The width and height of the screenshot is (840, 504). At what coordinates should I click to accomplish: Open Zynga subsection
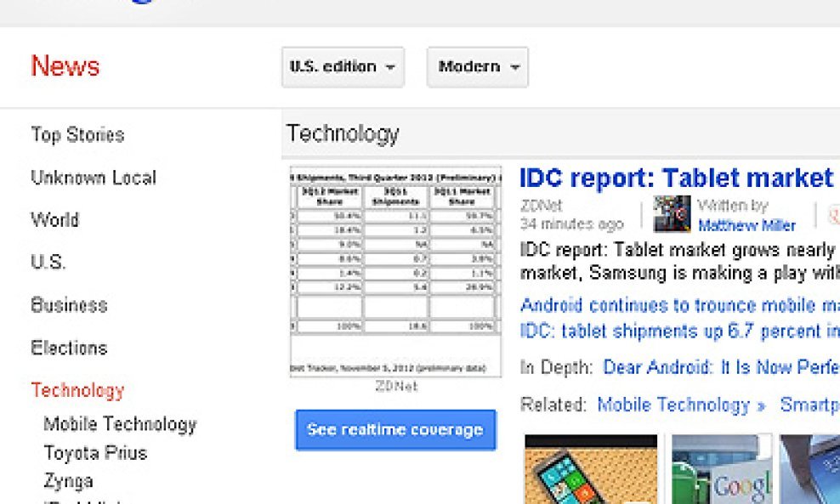pyautogui.click(x=69, y=482)
